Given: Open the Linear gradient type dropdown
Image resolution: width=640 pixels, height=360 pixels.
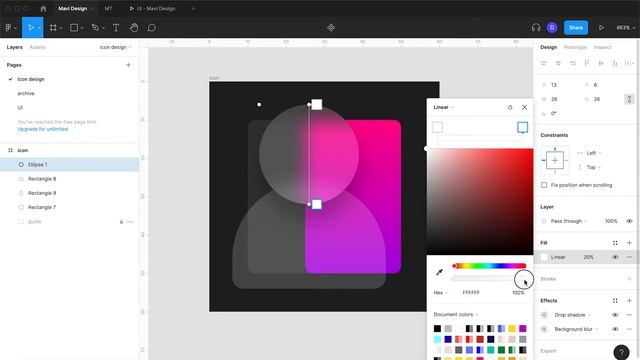Looking at the screenshot, I should (443, 107).
